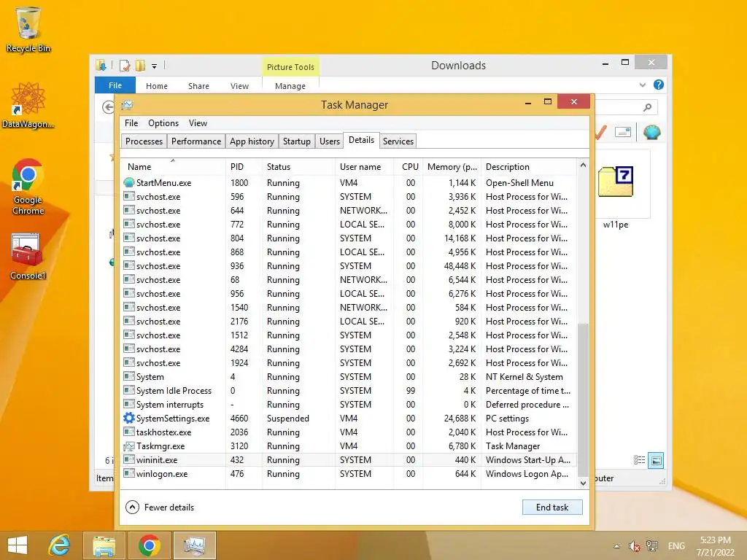Switch to the Services tab
Screen dimensions: 747x560
click(x=398, y=141)
